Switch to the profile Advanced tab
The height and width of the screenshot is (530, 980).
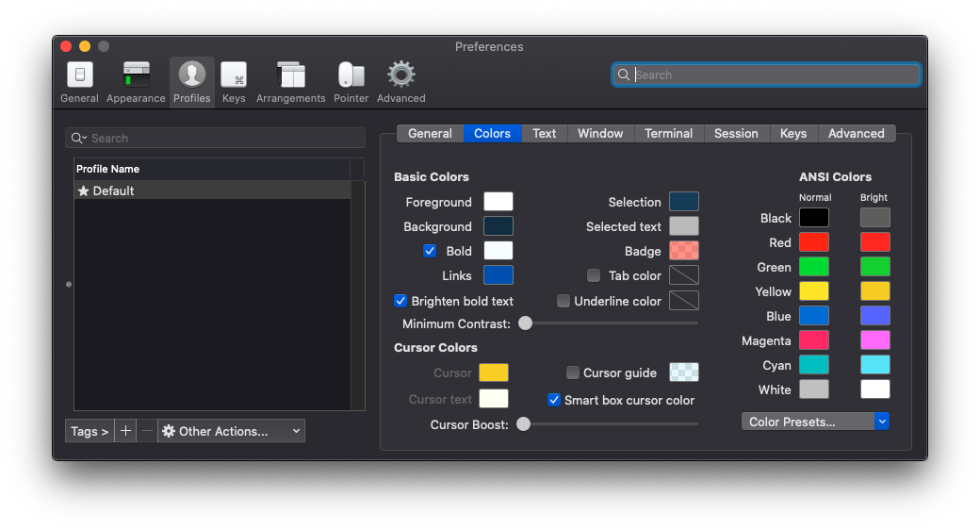(857, 133)
